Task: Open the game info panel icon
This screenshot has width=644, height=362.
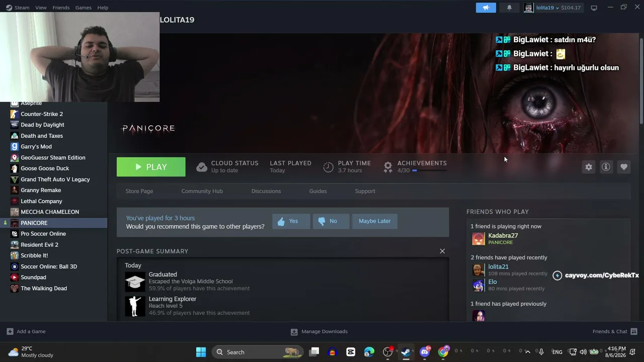Action: pyautogui.click(x=606, y=167)
